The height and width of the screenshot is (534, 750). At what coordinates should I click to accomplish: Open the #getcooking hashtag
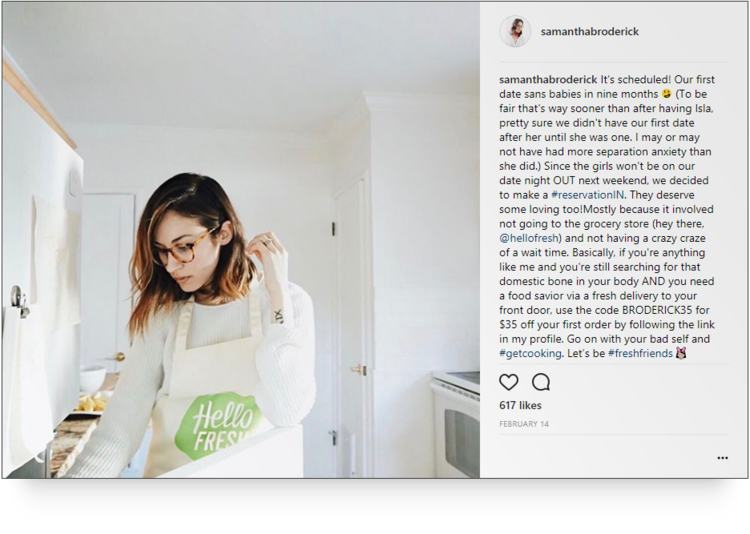tap(530, 353)
